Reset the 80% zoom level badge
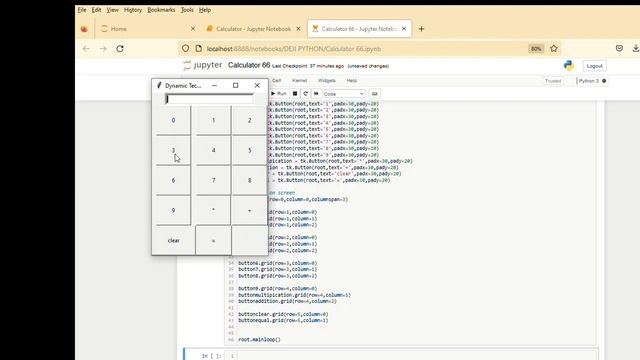 pyautogui.click(x=536, y=49)
